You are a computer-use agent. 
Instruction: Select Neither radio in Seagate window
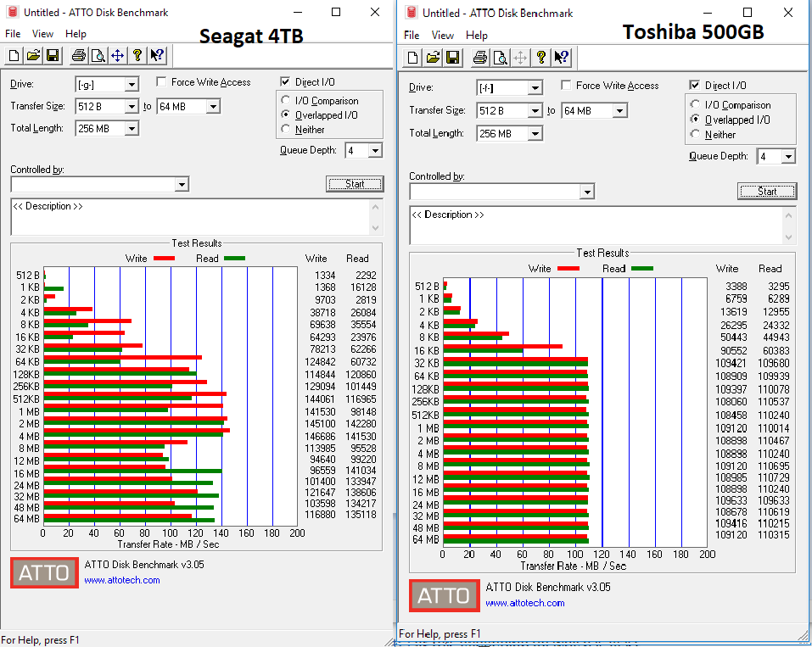point(285,129)
